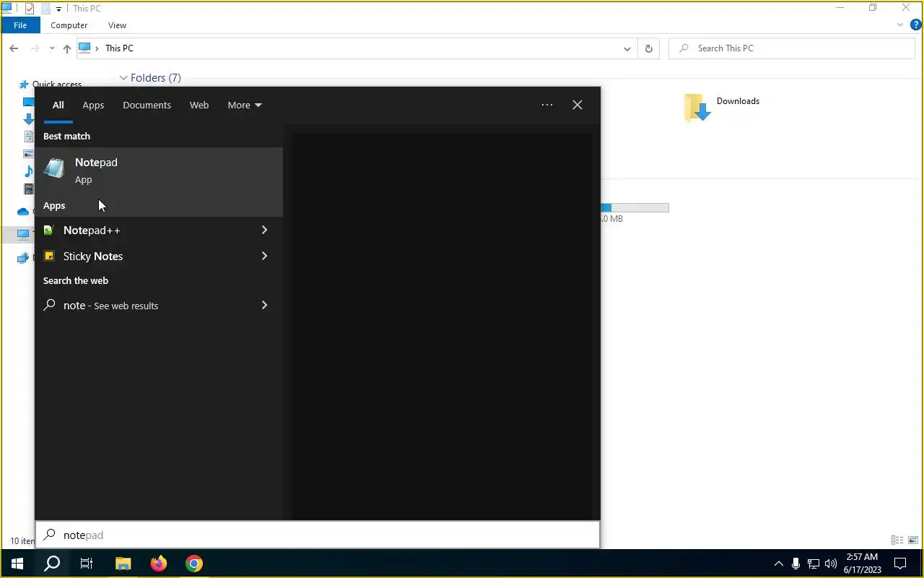Viewport: 924px width, 578px height.
Task: Expand Notepad++ result options arrow
Action: (264, 230)
